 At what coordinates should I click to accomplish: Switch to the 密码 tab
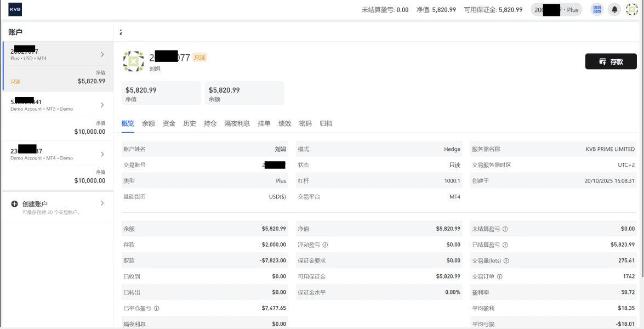point(305,123)
